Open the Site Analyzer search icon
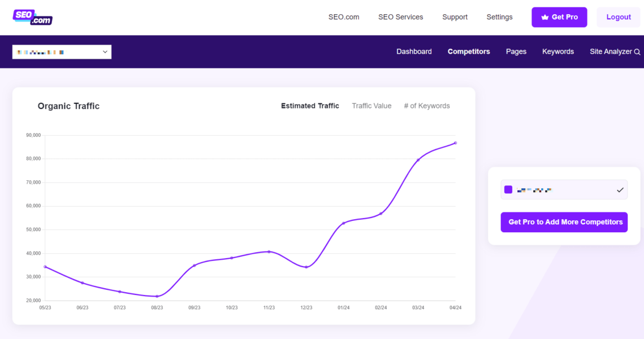This screenshot has height=339, width=644. pos(638,51)
